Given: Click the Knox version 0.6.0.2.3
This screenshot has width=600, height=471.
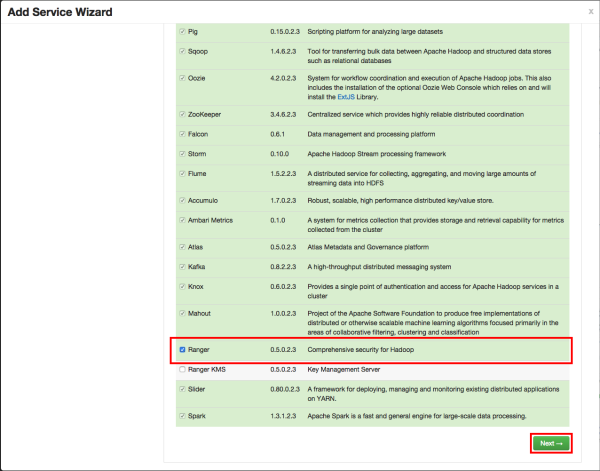Looking at the screenshot, I should 283,287.
